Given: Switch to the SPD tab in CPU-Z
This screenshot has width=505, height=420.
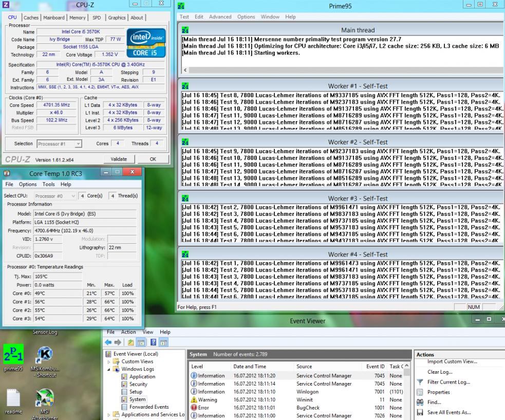Looking at the screenshot, I should coord(97,17).
